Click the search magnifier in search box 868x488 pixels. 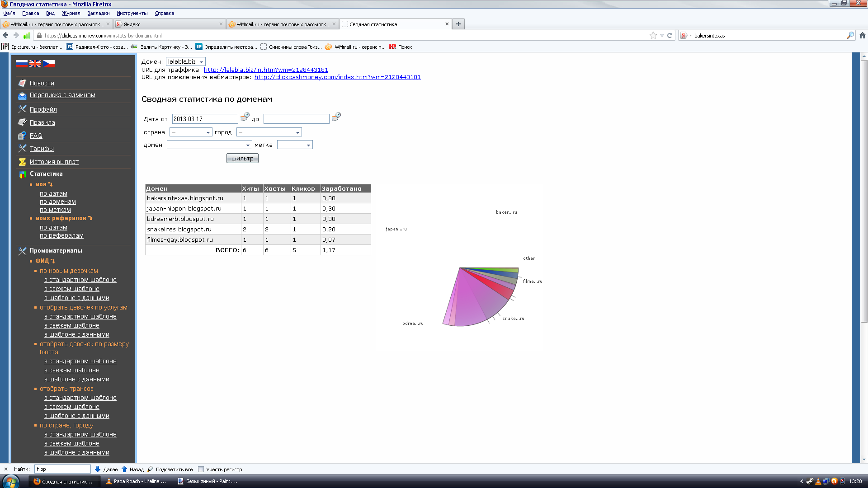tap(850, 35)
